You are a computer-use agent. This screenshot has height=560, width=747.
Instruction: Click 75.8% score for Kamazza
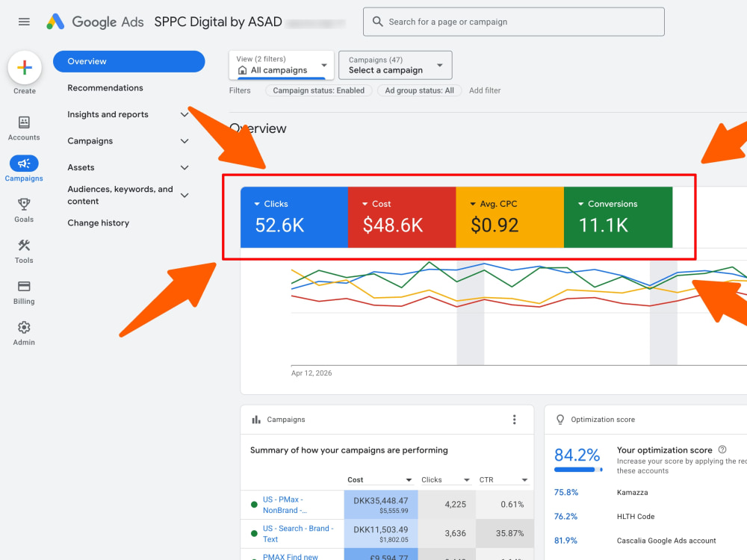(566, 492)
